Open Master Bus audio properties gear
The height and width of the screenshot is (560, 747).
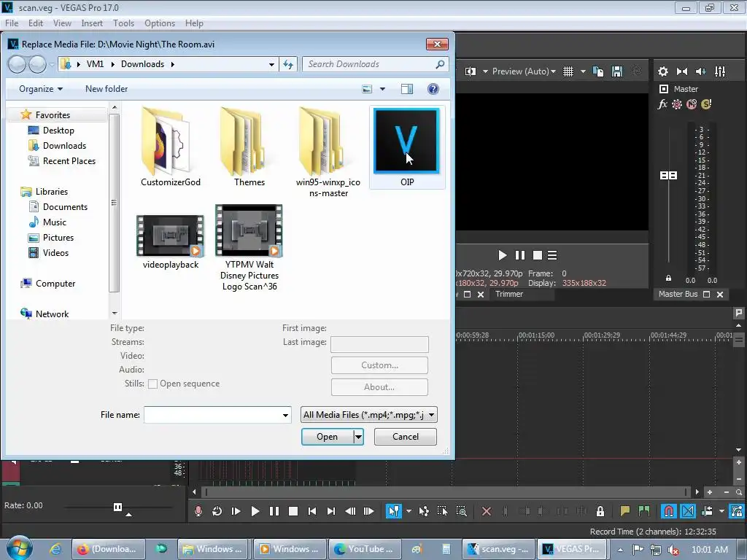(662, 71)
